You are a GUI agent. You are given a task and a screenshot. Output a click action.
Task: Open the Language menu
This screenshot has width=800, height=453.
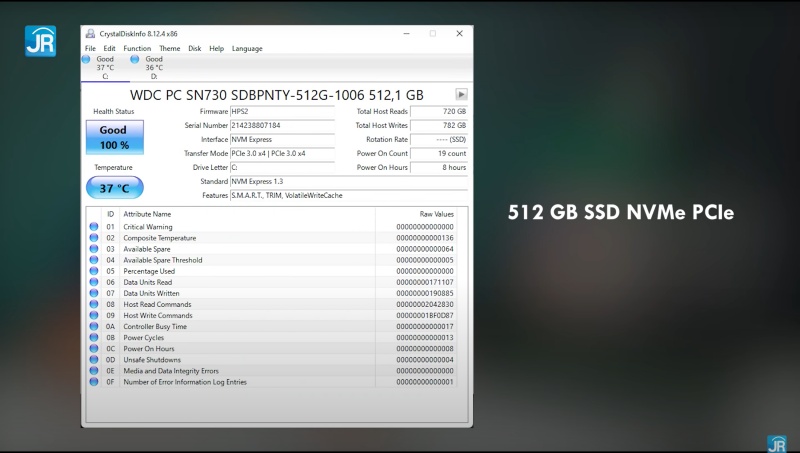(247, 48)
